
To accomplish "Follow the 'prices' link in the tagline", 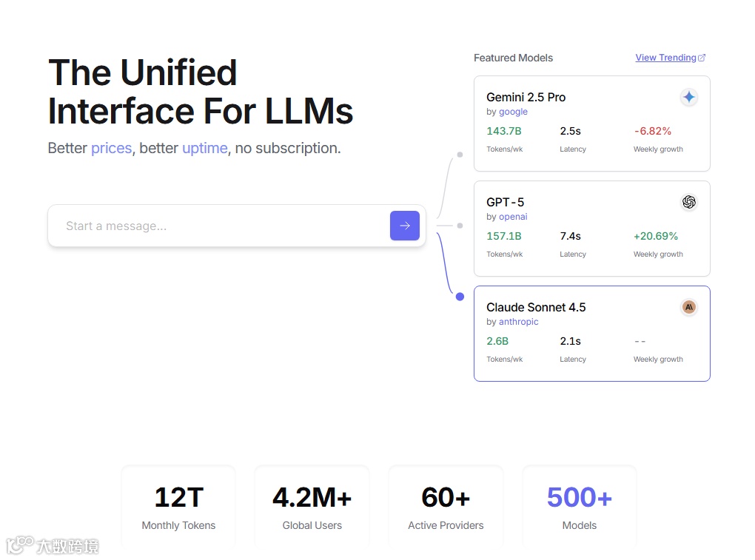I will (111, 148).
